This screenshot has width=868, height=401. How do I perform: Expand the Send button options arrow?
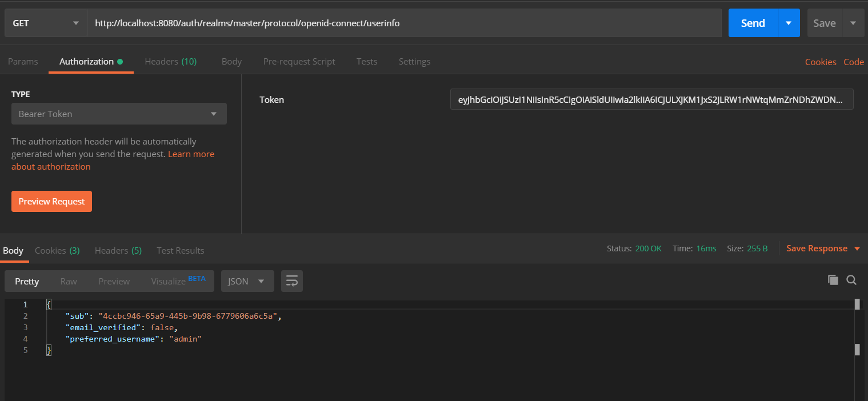click(790, 22)
